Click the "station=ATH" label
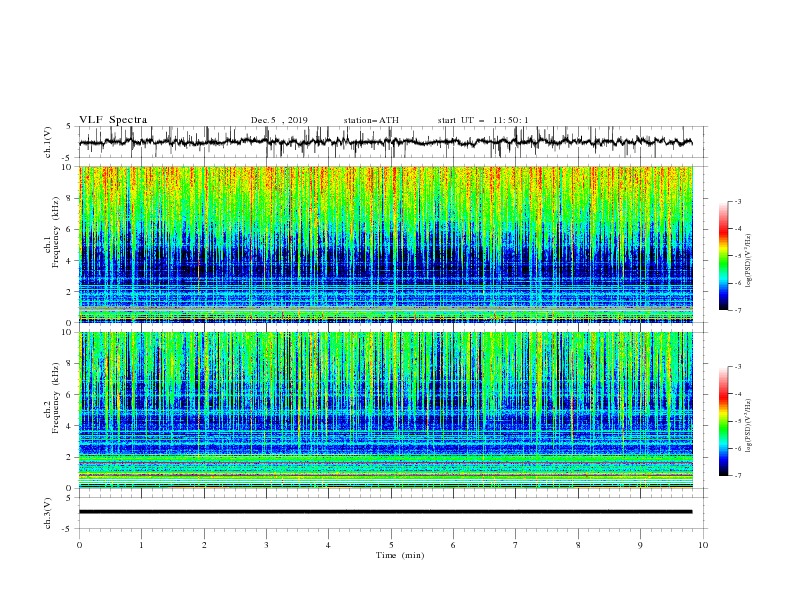The width and height of the screenshot is (792, 612). [x=371, y=120]
